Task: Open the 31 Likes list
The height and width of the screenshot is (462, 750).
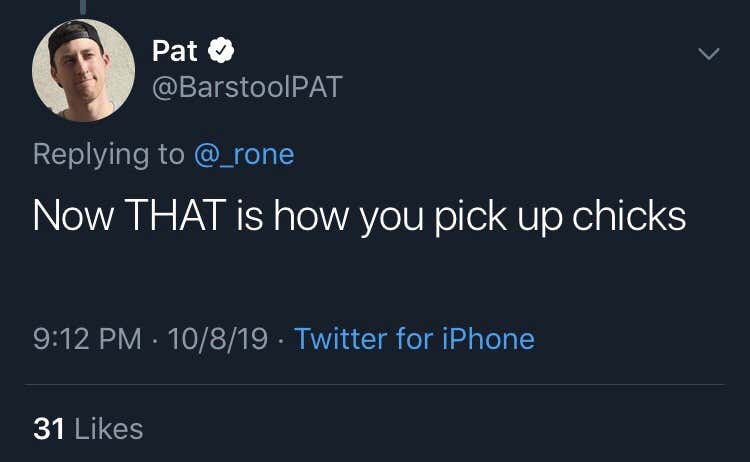Action: pos(88,429)
